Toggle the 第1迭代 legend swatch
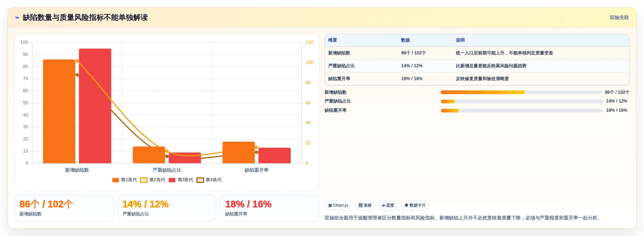The image size is (644, 236). point(116,180)
